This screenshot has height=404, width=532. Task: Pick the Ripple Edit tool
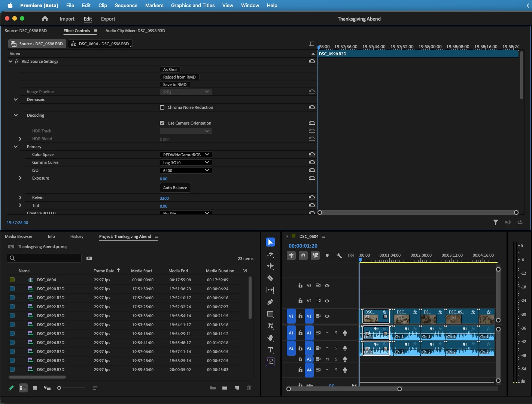click(x=270, y=266)
